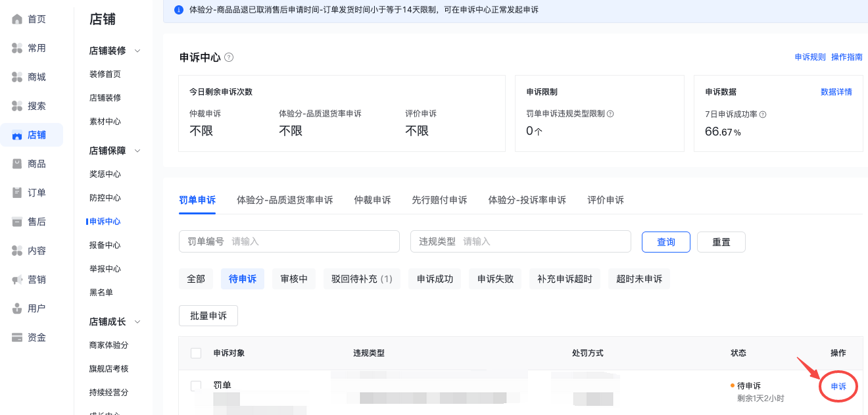Image resolution: width=868 pixels, height=415 pixels.
Task: Switch to the 评价申诉 tab
Action: point(606,200)
